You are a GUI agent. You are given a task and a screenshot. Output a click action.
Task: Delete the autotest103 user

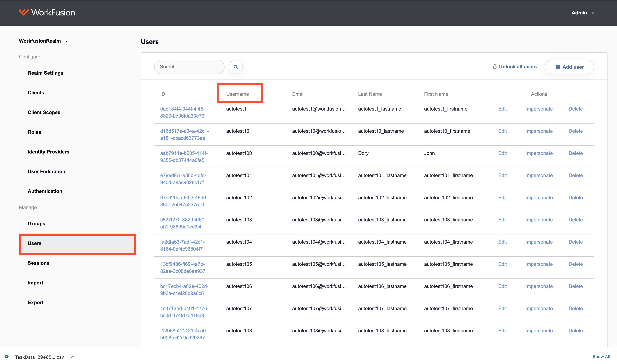click(x=576, y=220)
